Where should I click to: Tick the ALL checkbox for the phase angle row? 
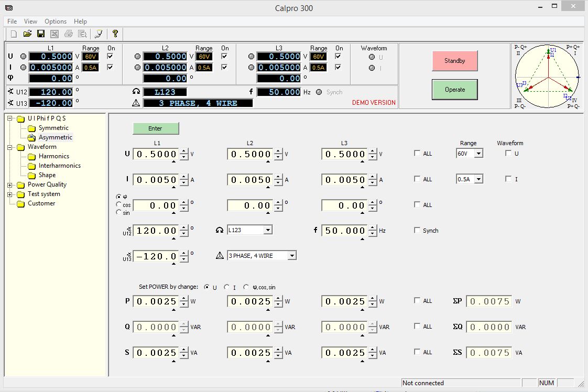(x=417, y=204)
